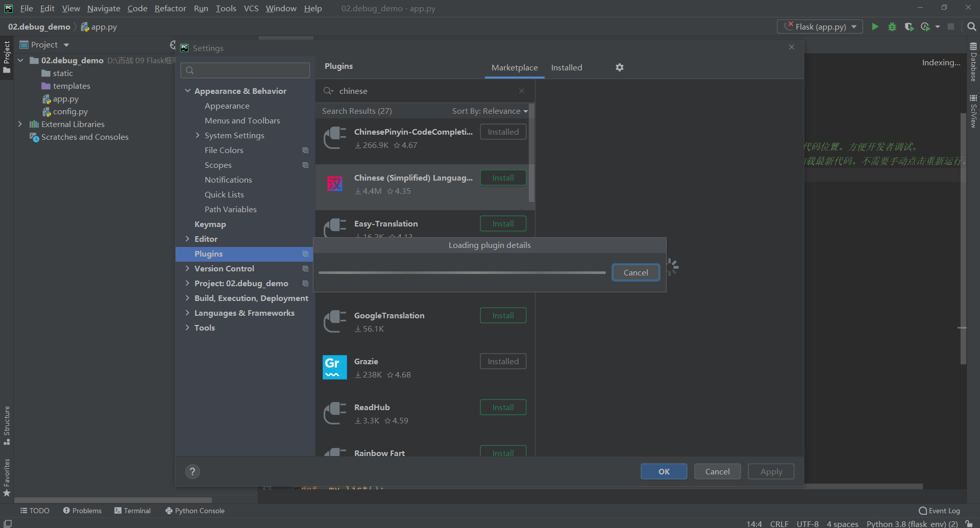Click the loading plugin details progress bar
Image resolution: width=980 pixels, height=528 pixels.
tap(462, 272)
